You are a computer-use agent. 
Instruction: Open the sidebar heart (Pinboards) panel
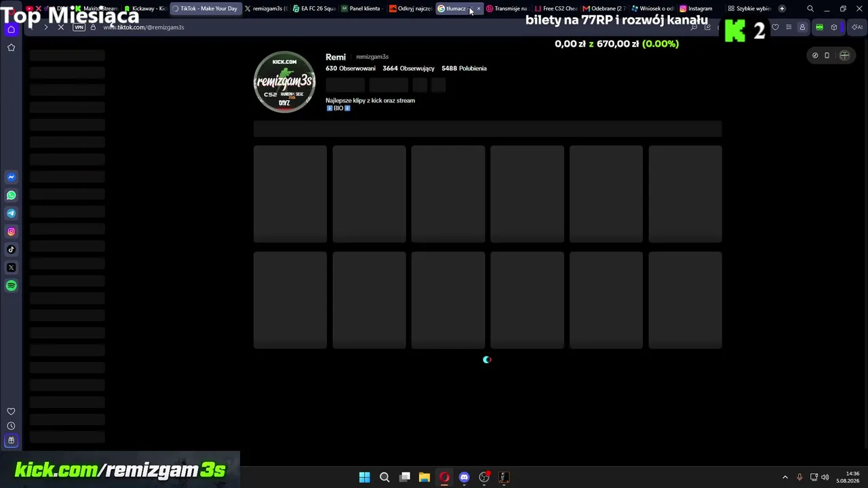click(11, 411)
